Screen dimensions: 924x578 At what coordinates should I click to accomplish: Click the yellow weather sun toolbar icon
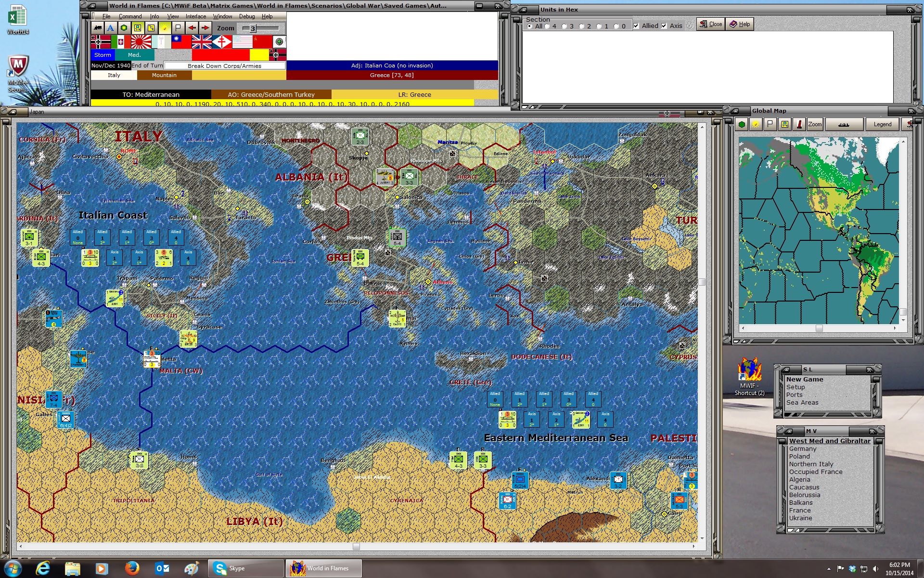(x=164, y=28)
